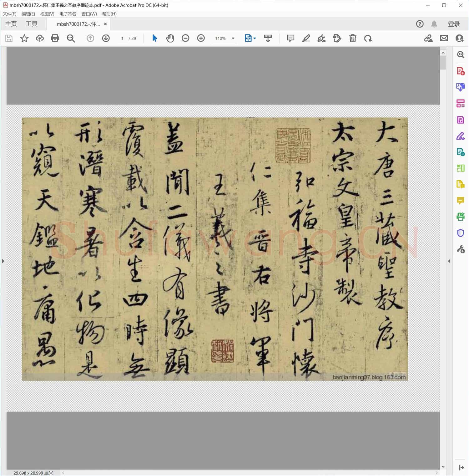
Task: Click the print icon in toolbar
Action: tap(55, 38)
